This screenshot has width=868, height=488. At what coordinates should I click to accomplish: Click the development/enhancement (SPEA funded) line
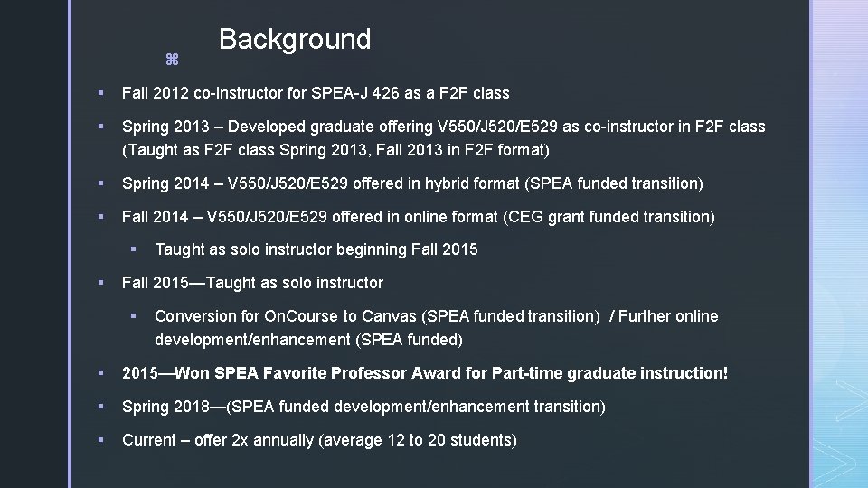(x=308, y=340)
